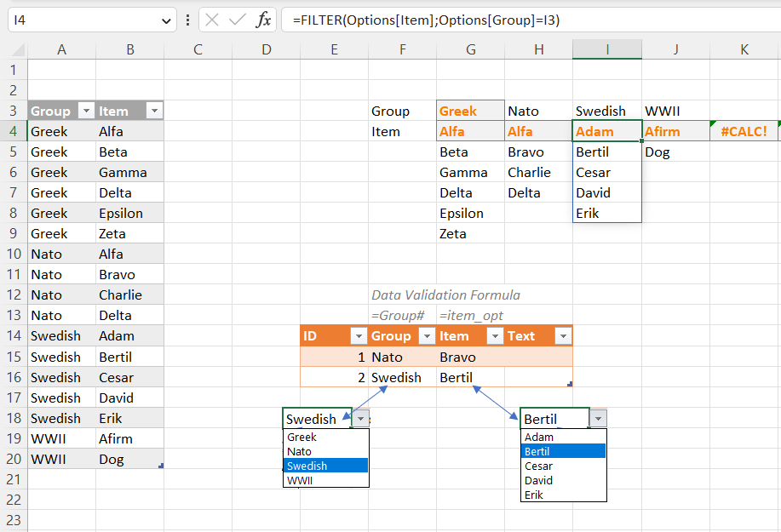
Task: Select cell J3 containing WWII
Action: 676,111
